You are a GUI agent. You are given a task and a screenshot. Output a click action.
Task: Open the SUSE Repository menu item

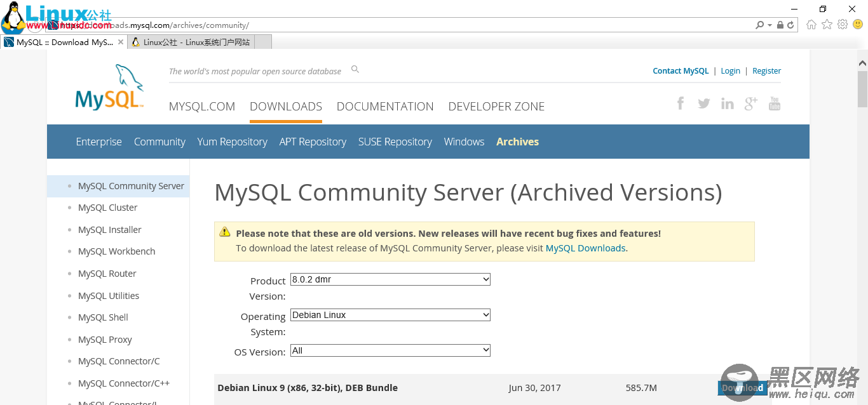[x=395, y=142]
